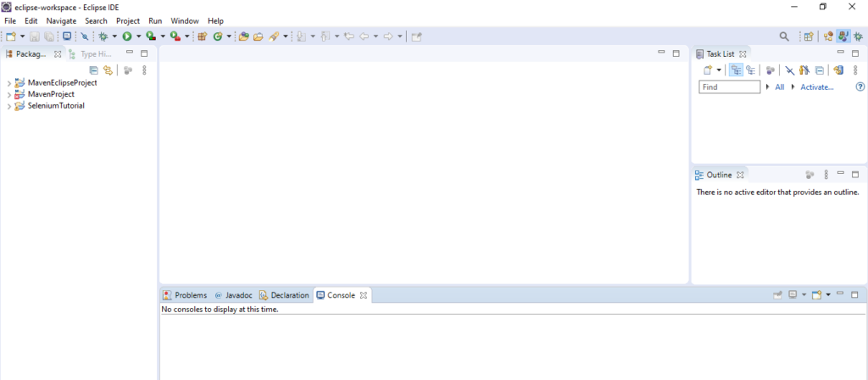Click the Forward navigation arrow
Screen dimensions: 868x380
point(388,36)
